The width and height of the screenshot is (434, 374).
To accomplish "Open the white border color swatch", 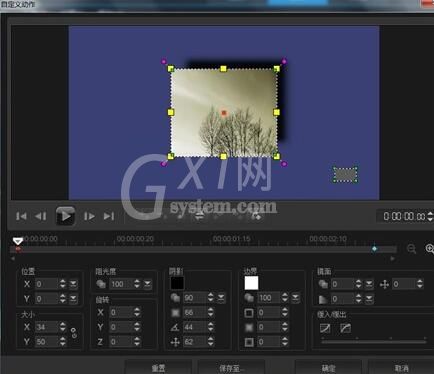I will pyautogui.click(x=251, y=283).
